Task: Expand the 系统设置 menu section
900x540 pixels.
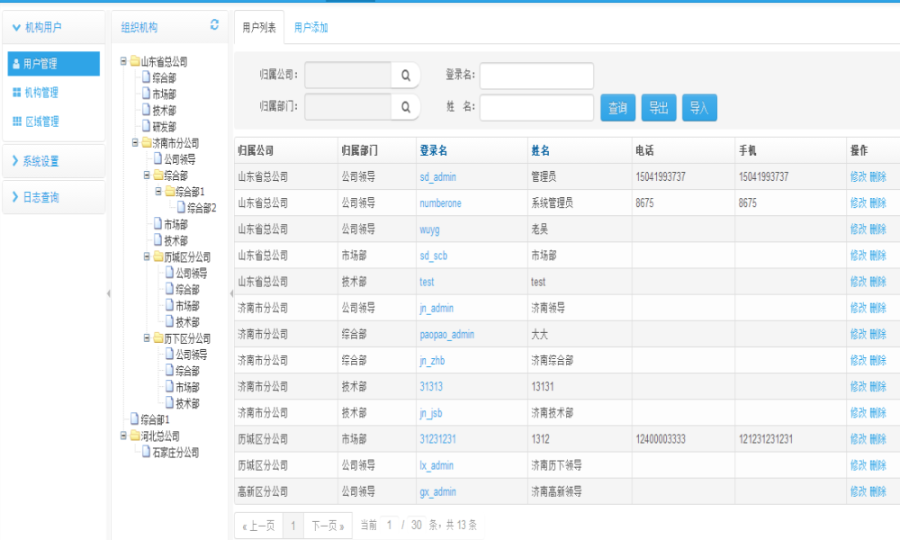Action: (54, 161)
